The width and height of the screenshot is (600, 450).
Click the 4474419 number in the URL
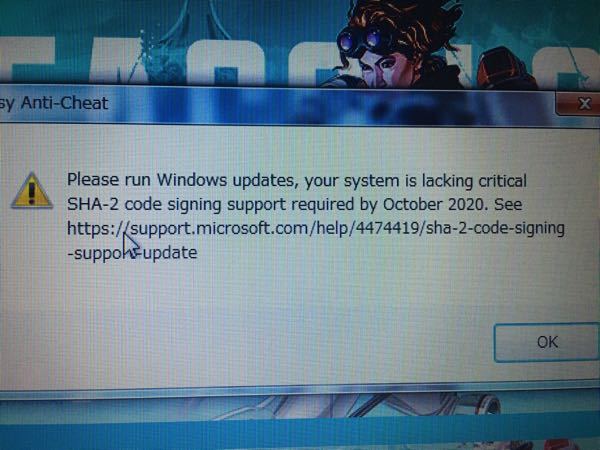(x=388, y=228)
